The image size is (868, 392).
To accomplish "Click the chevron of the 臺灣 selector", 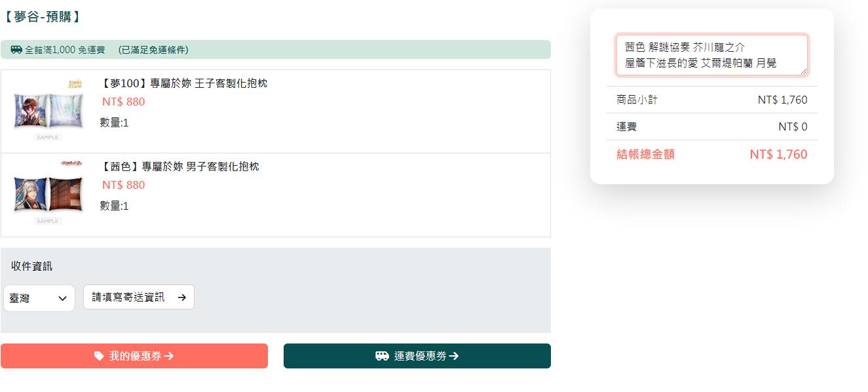I will tap(62, 298).
